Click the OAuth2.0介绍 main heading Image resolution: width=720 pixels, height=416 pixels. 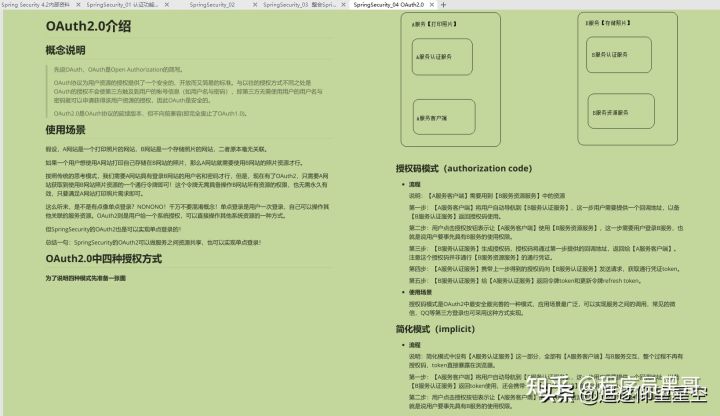88,26
